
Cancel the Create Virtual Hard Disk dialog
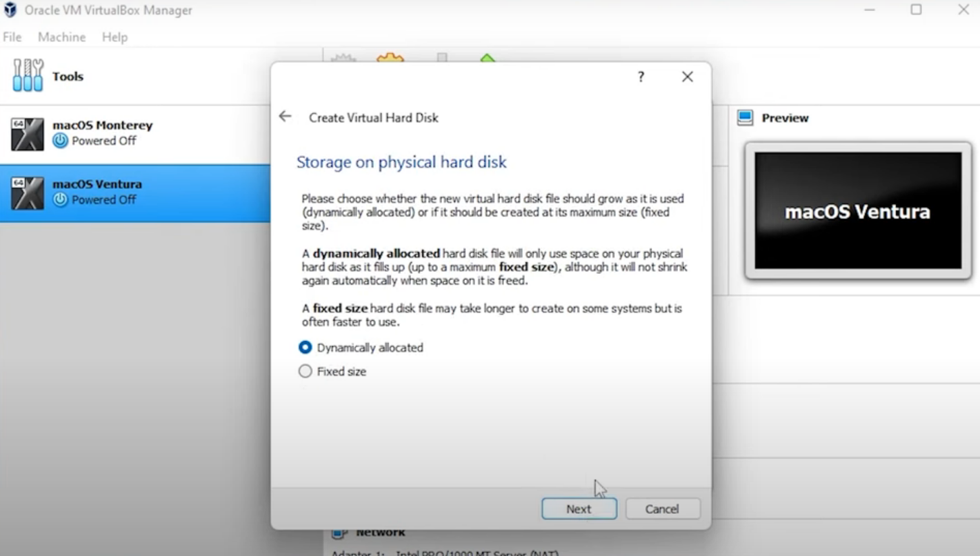(x=662, y=509)
